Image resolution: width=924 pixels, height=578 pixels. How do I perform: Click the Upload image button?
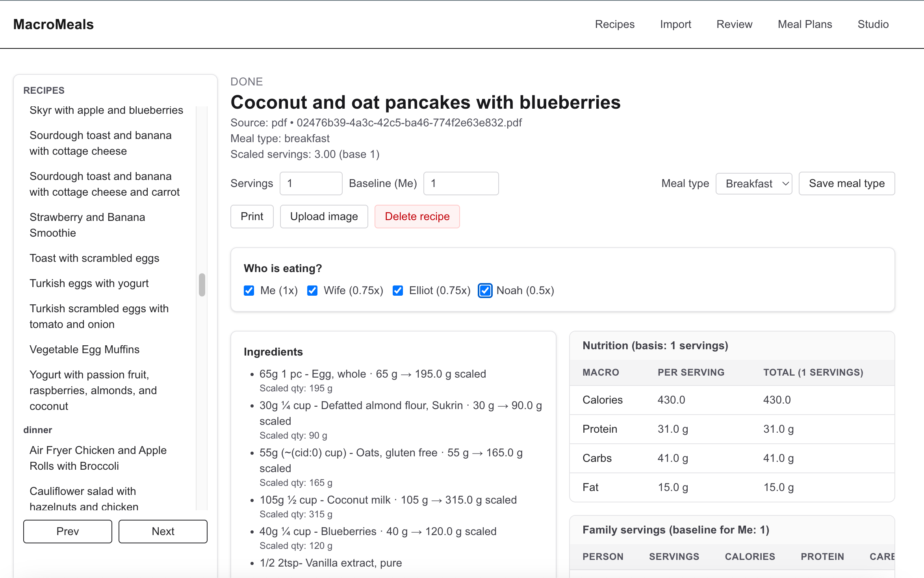click(324, 217)
